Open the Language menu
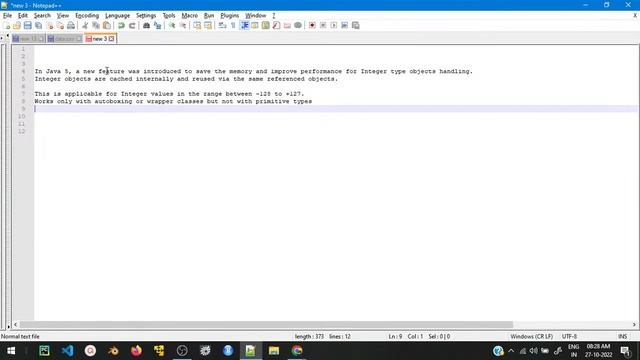The image size is (640, 360). 117,16
